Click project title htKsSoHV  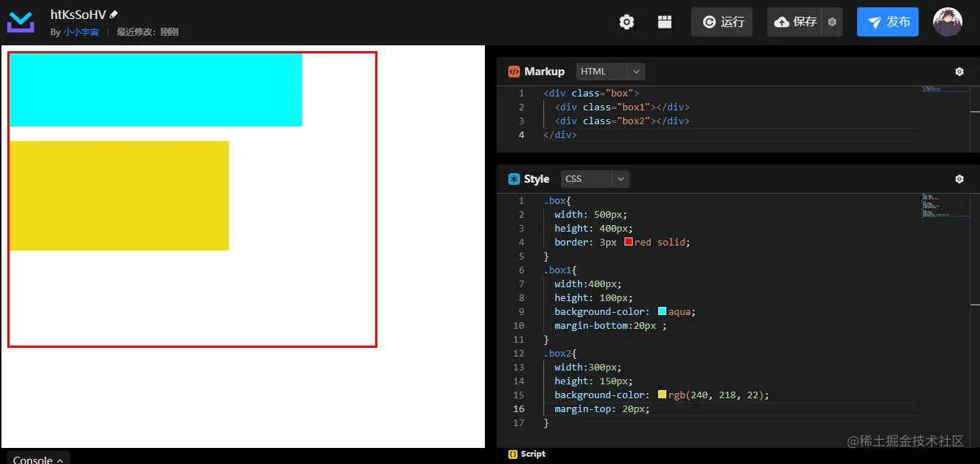pyautogui.click(x=78, y=14)
